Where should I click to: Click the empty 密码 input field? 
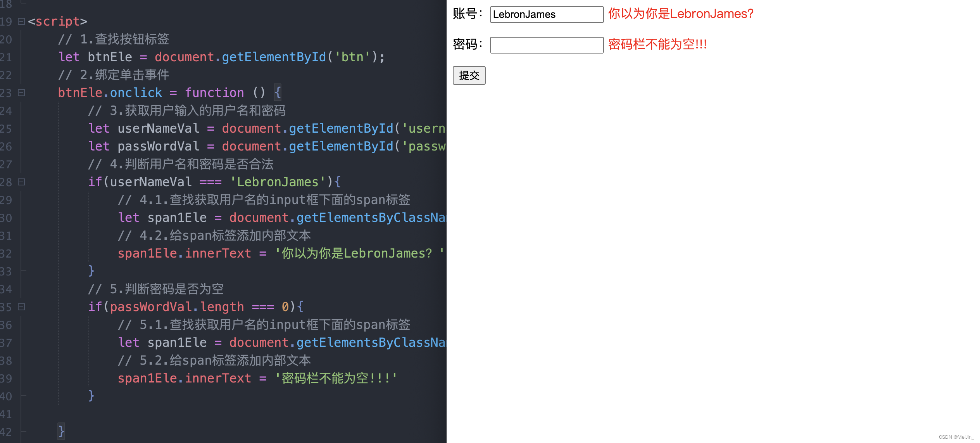pos(547,45)
